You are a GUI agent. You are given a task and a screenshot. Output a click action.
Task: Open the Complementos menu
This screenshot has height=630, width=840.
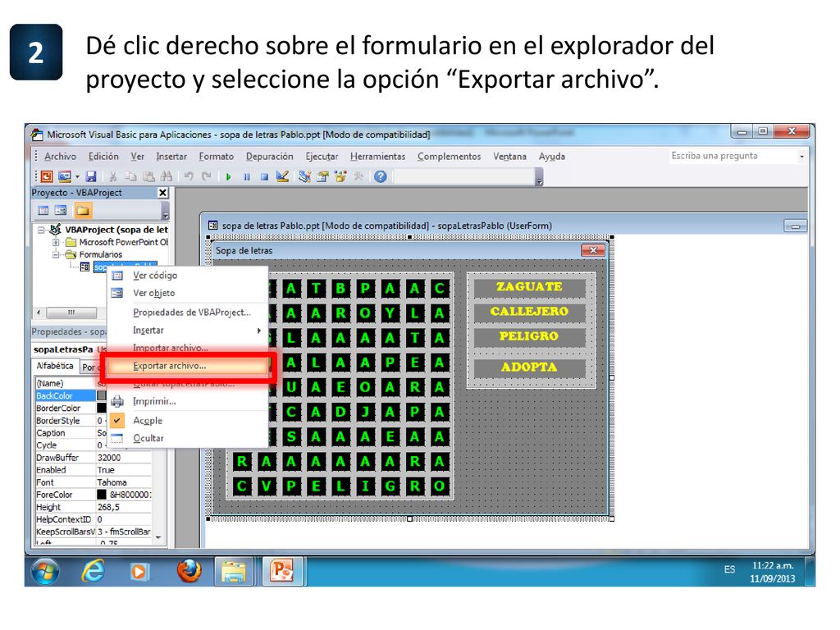[449, 157]
